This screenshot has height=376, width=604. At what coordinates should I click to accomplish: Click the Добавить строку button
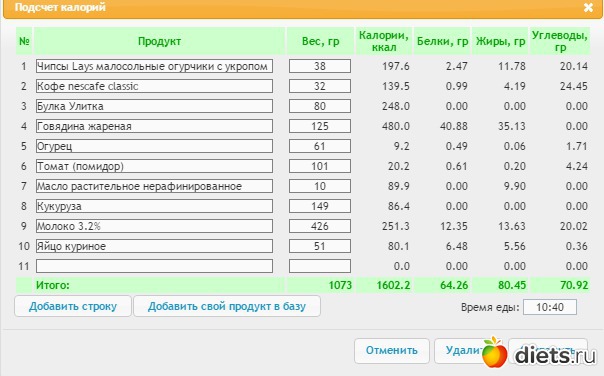coord(73,306)
